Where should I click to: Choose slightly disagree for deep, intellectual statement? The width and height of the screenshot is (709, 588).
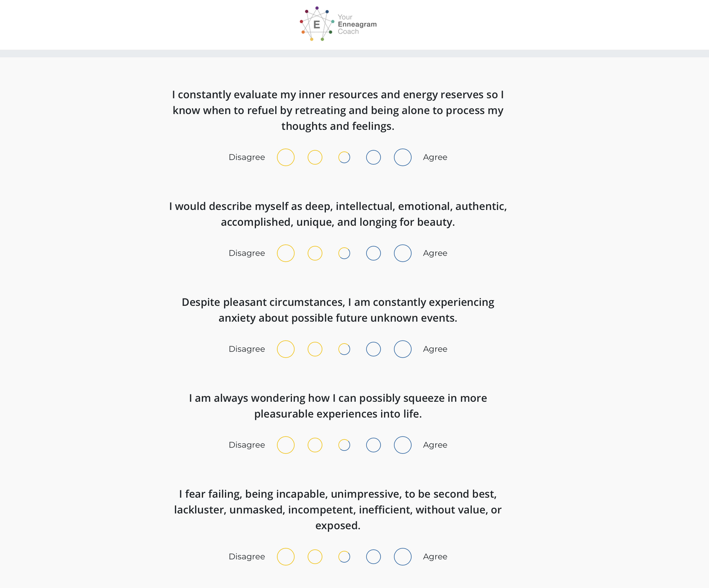(x=315, y=253)
